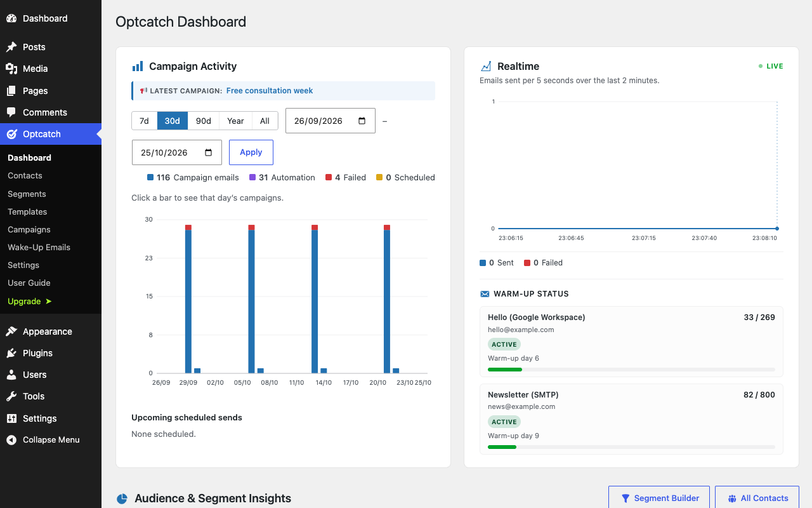The image size is (812, 508).
Task: Click the Campaign Activity bar chart icon
Action: coord(137,66)
